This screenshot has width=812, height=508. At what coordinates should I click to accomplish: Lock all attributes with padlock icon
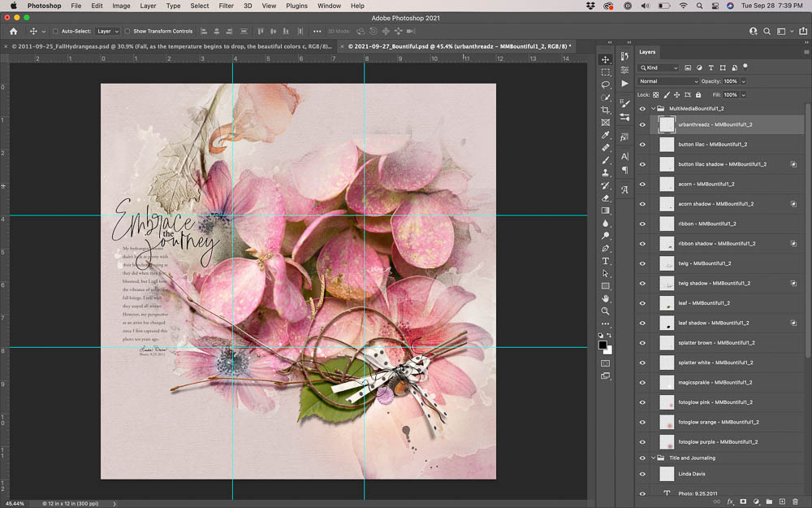tap(698, 95)
